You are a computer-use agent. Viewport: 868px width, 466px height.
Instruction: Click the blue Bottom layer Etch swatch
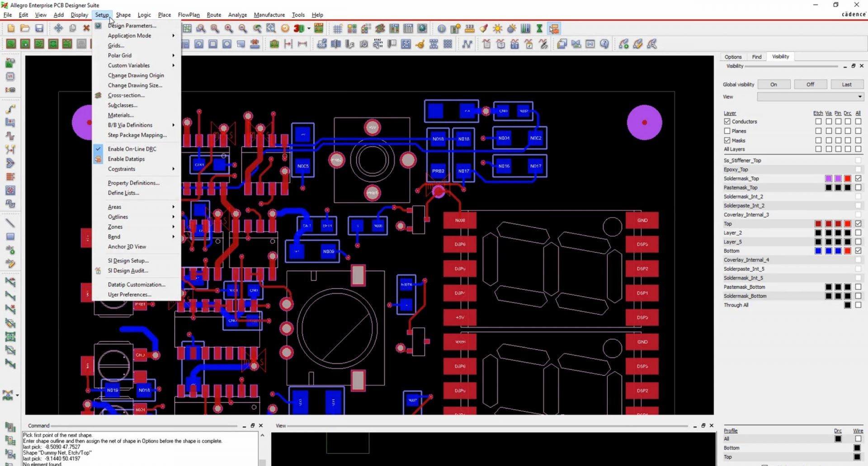pyautogui.click(x=818, y=251)
